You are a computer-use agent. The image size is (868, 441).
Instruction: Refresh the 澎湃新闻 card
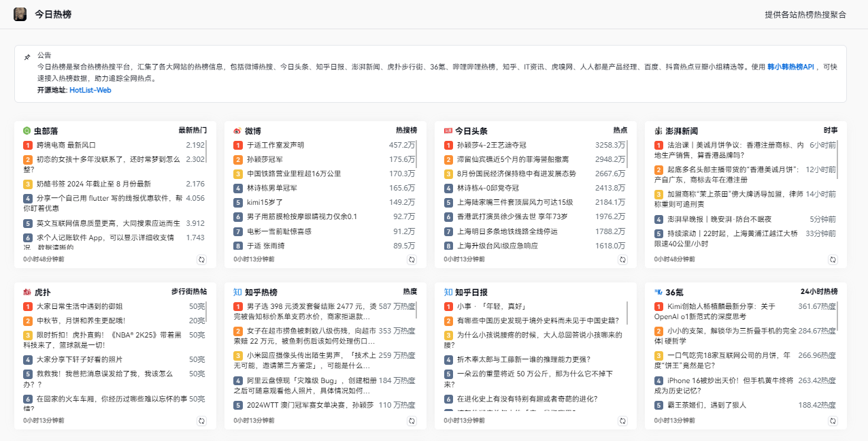coord(833,259)
